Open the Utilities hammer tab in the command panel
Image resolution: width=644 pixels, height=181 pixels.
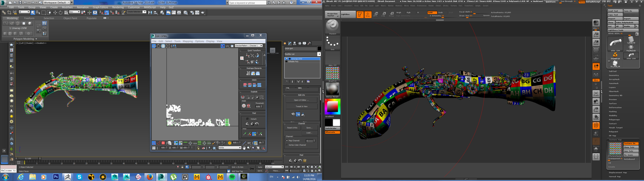[x=309, y=44]
